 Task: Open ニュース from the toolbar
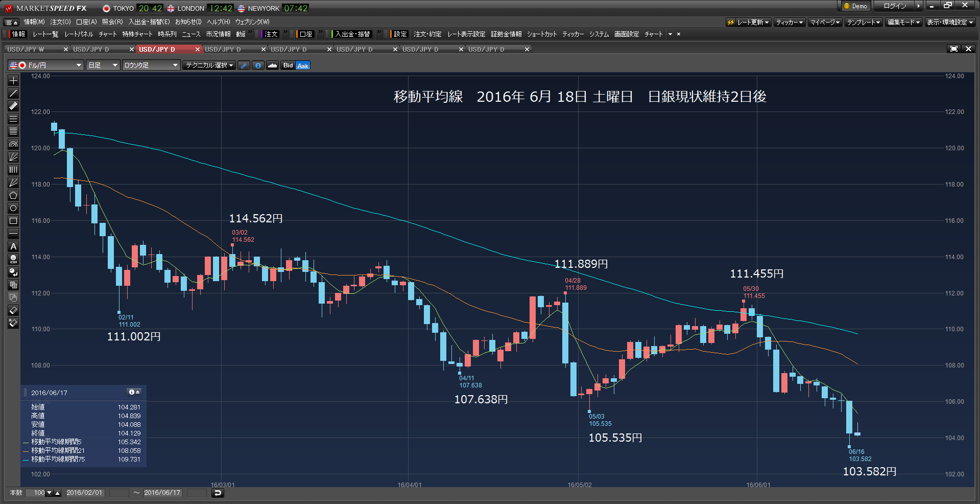pos(191,34)
